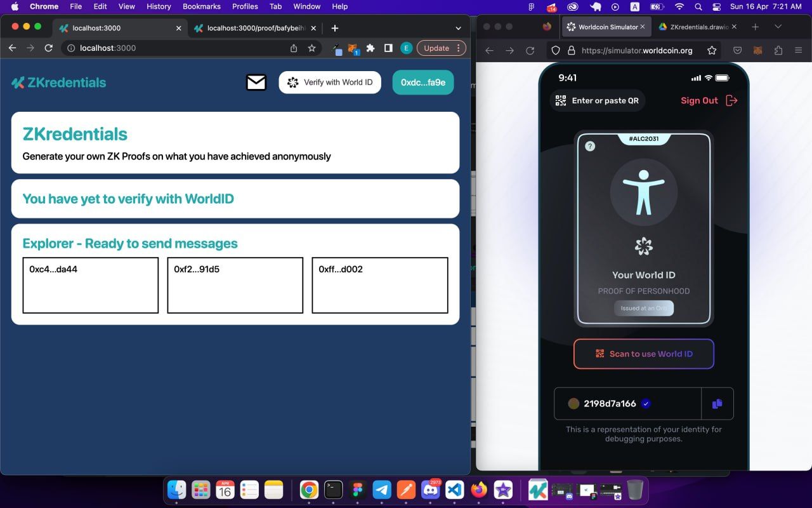Bookmark the simulator page with Firefox's star

coord(712,50)
